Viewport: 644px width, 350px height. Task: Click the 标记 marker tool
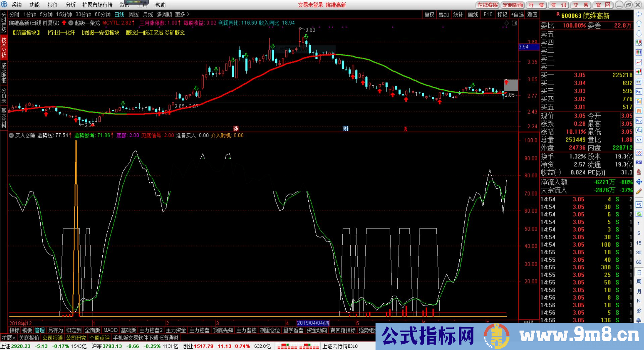pos(502,15)
